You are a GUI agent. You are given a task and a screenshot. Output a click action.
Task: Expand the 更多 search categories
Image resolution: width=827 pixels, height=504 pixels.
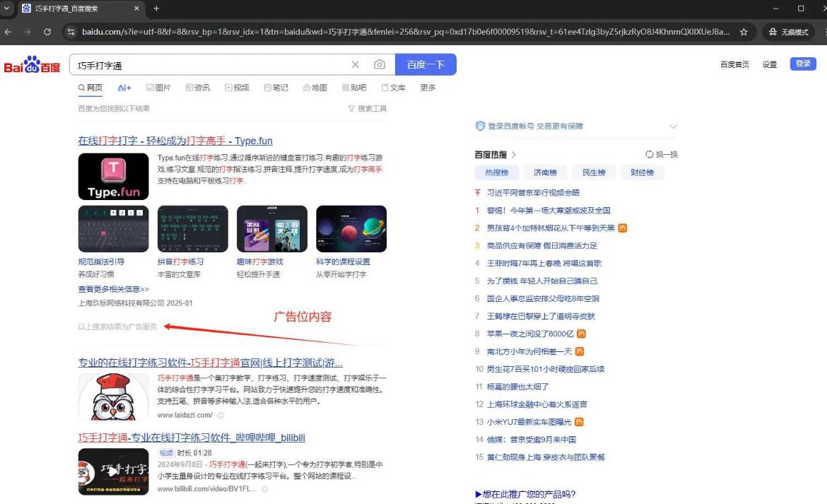coord(428,88)
